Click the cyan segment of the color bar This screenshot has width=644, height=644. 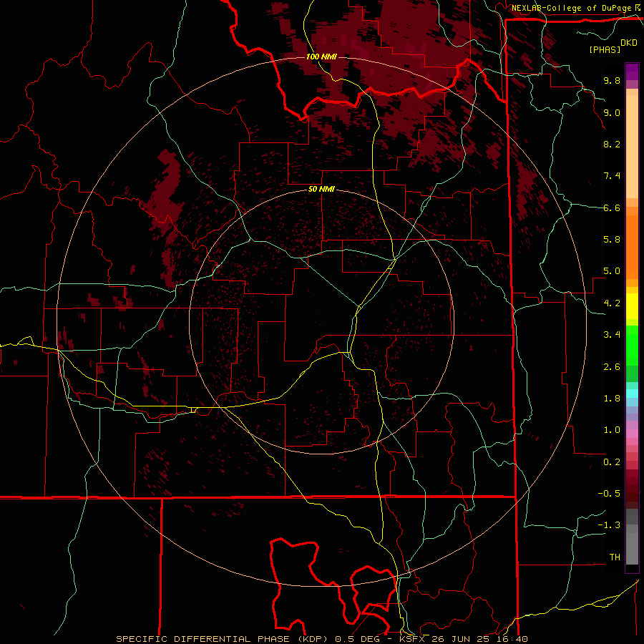point(632,394)
